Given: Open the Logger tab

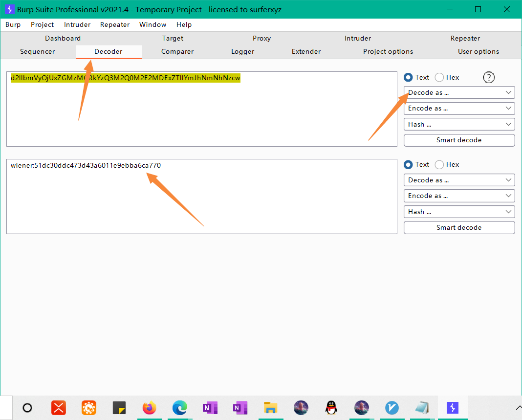Looking at the screenshot, I should click(243, 52).
